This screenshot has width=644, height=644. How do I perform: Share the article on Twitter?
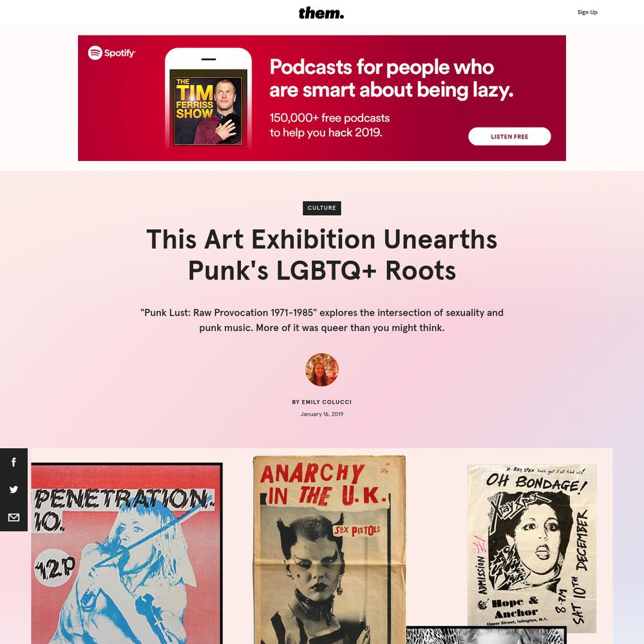[x=14, y=489]
